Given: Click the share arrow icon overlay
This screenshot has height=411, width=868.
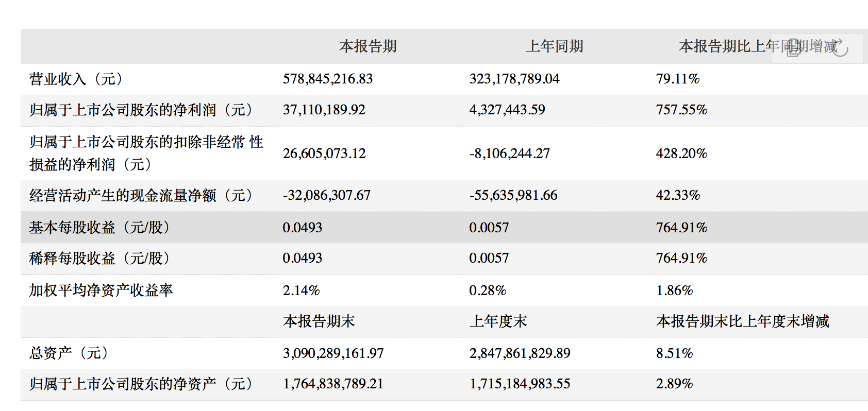Looking at the screenshot, I should [840, 48].
